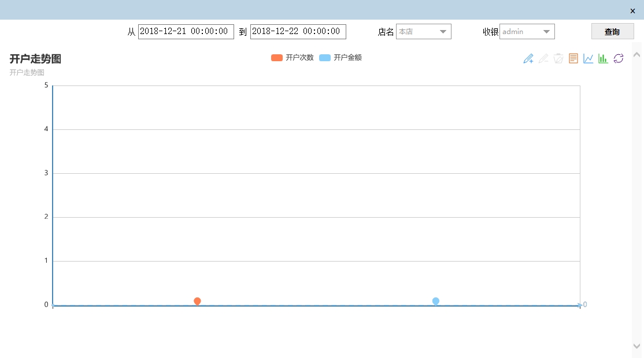This screenshot has height=358, width=644.
Task: Click the restore/refresh chart icon
Action: click(x=619, y=58)
